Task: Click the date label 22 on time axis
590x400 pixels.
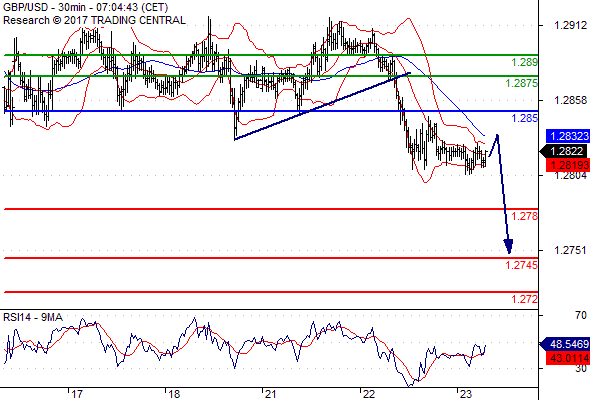Action: click(369, 394)
